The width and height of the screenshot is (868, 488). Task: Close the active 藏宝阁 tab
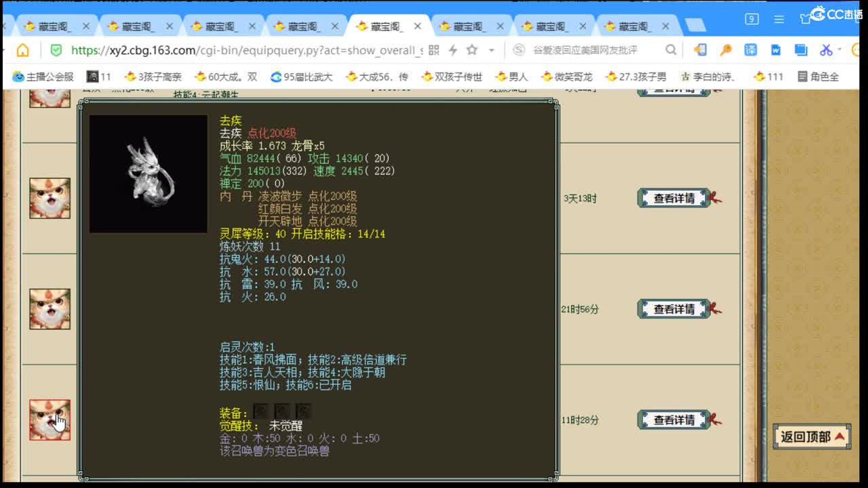point(418,26)
